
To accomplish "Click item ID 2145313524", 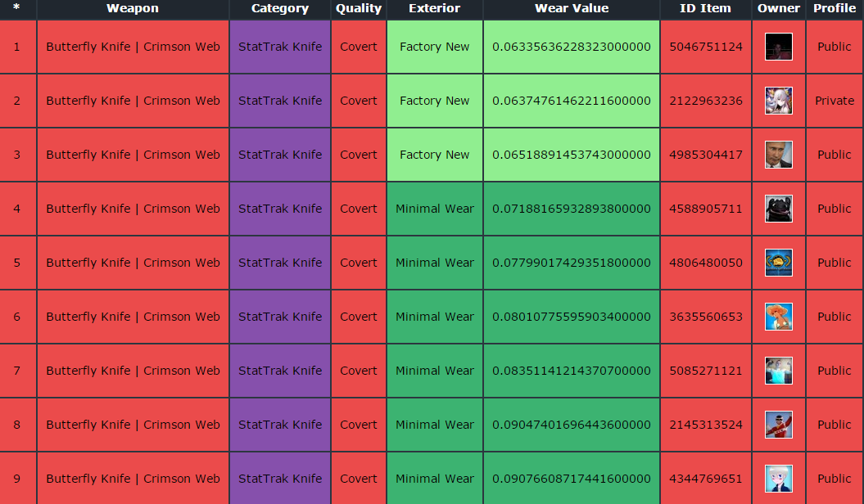I will coord(706,424).
